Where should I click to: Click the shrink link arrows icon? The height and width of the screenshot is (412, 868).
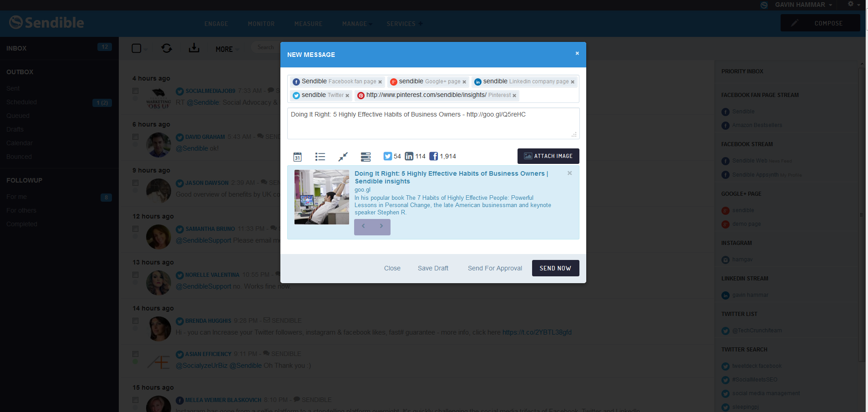(343, 157)
